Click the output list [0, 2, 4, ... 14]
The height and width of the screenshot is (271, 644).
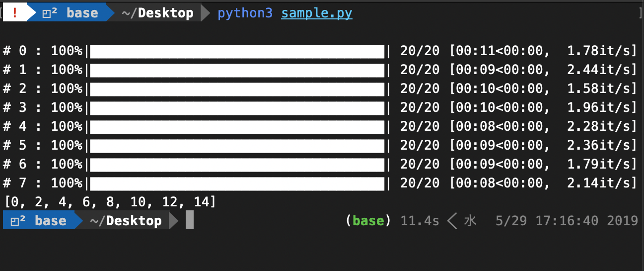[x=110, y=202]
